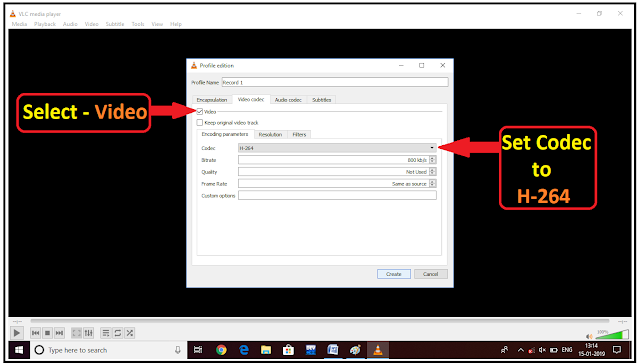Viewport: 640px width, 364px height.
Task: Click the ENG language indicator
Action: point(567,350)
